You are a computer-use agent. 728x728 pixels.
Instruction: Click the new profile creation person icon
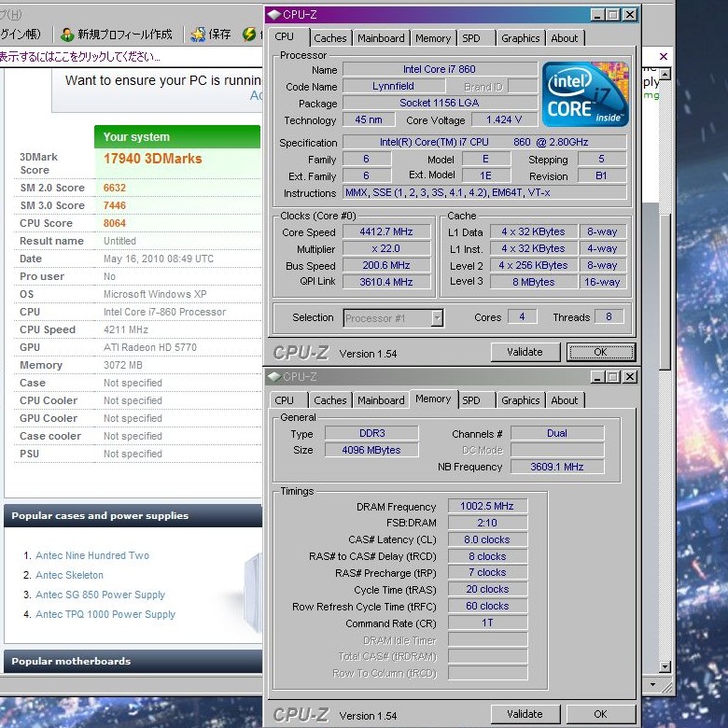(67, 35)
